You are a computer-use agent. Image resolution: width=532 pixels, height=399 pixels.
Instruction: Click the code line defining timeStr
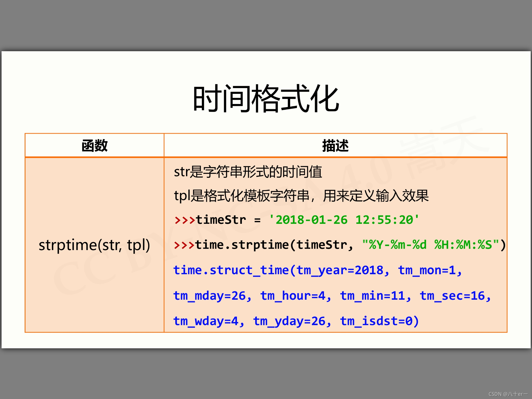pos(297,220)
